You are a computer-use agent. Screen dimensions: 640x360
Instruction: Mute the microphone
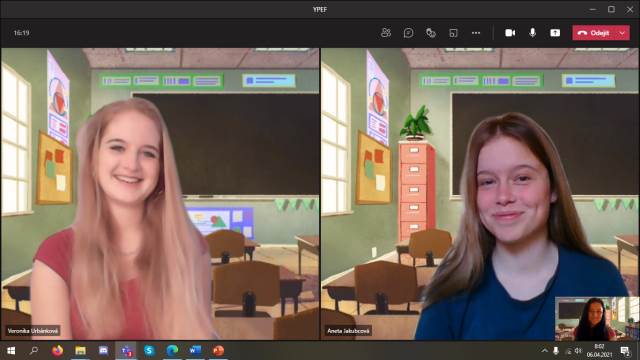pyautogui.click(x=533, y=33)
